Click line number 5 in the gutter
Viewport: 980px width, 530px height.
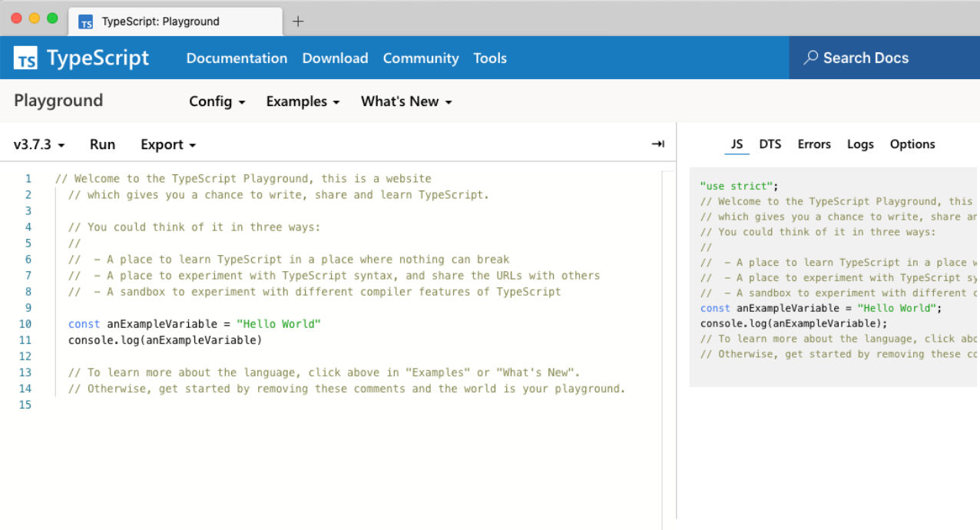(x=28, y=243)
